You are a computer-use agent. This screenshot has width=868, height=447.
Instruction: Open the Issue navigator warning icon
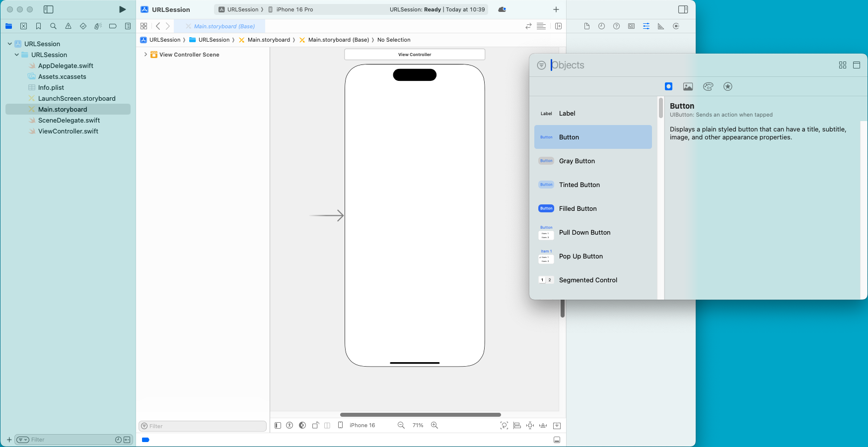click(68, 26)
